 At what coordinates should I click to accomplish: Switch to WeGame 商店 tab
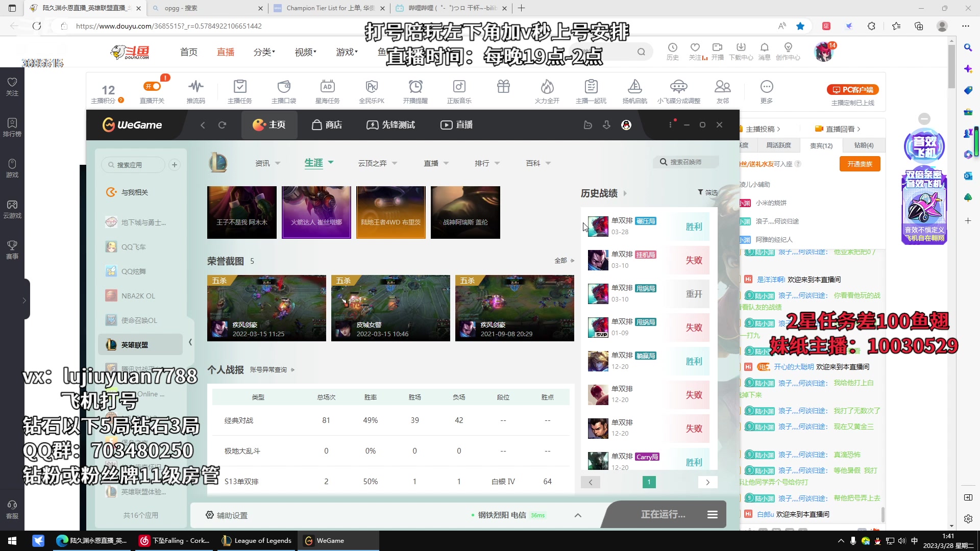point(327,125)
